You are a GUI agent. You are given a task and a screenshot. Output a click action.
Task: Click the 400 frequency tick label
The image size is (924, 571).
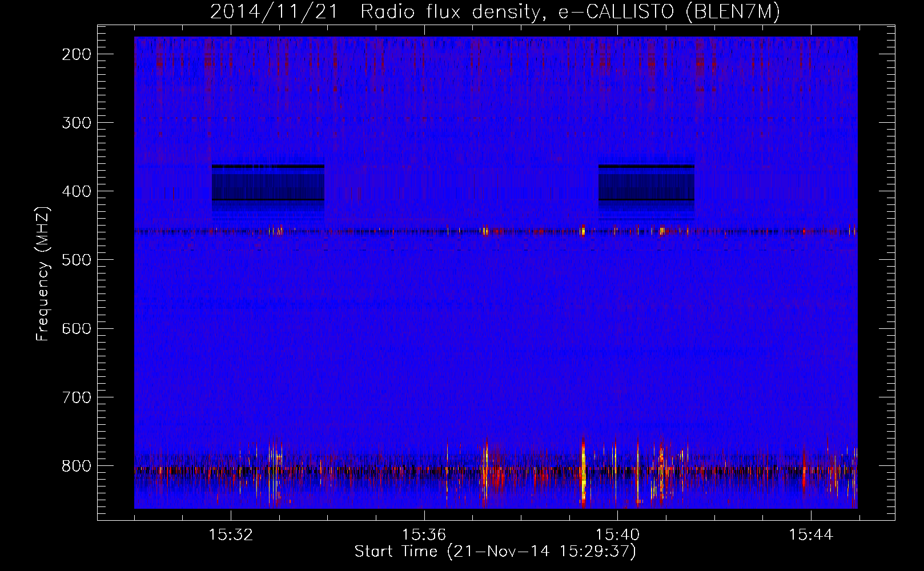tap(77, 191)
